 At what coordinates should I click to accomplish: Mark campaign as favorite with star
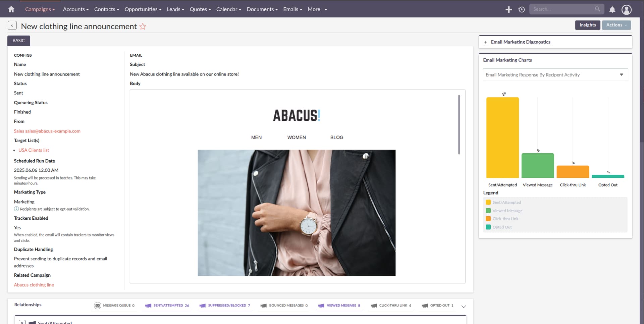tap(143, 26)
